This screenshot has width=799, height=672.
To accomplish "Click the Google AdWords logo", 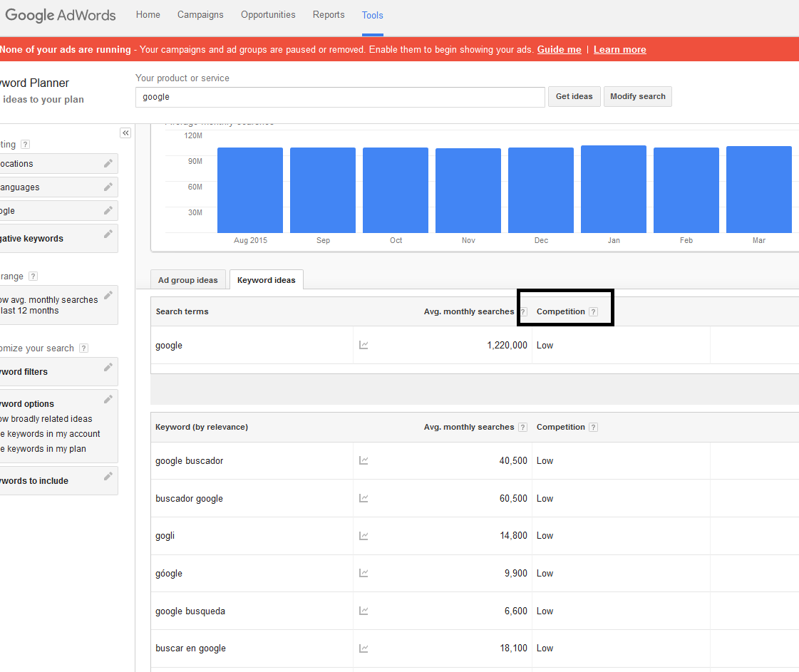I will coord(60,15).
